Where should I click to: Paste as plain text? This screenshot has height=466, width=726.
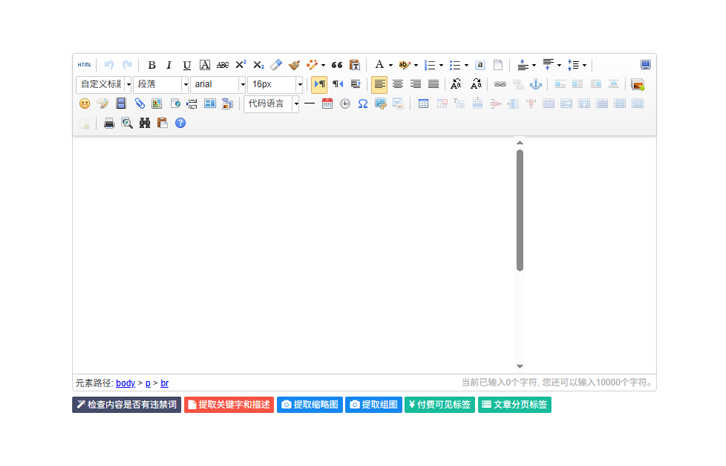355,65
